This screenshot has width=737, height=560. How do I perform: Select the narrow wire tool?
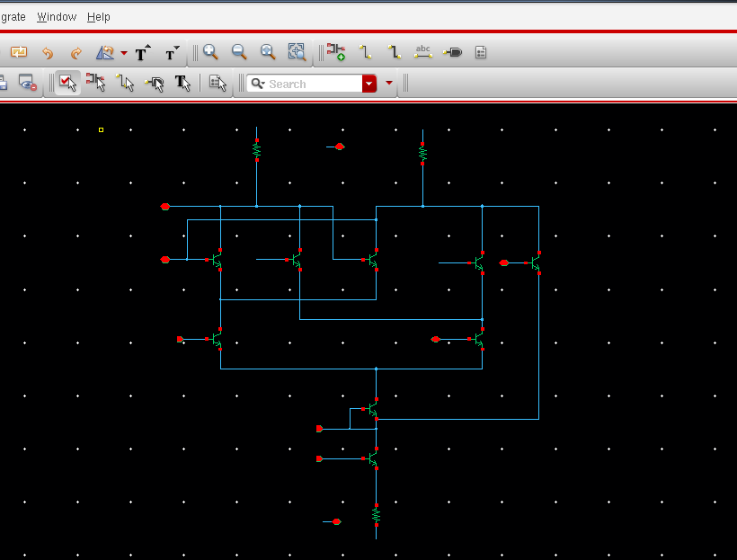click(x=366, y=52)
